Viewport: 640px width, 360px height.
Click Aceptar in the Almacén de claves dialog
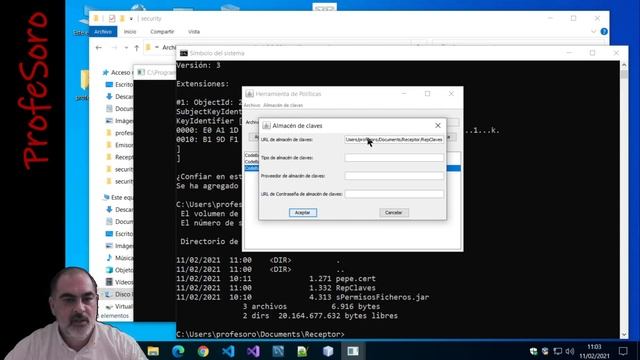pyautogui.click(x=302, y=213)
